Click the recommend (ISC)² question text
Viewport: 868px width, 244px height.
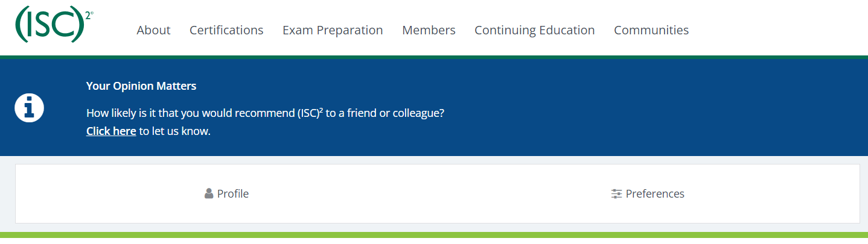[266, 113]
